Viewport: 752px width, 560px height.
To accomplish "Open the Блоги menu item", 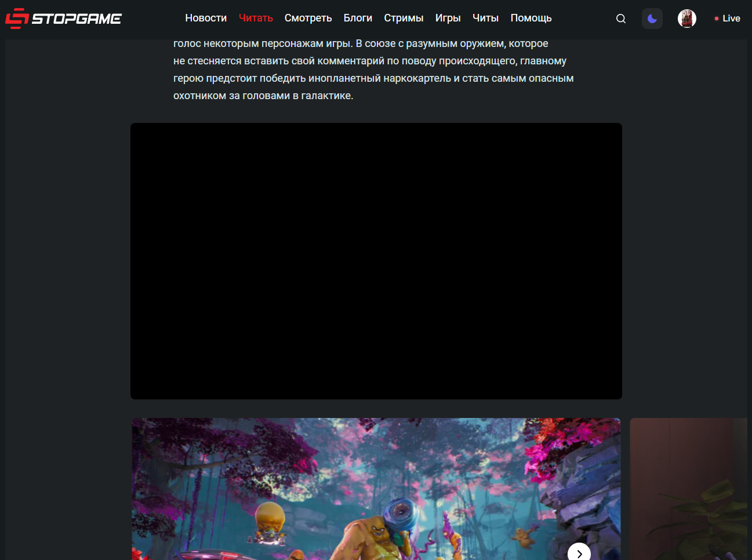I will pyautogui.click(x=358, y=18).
